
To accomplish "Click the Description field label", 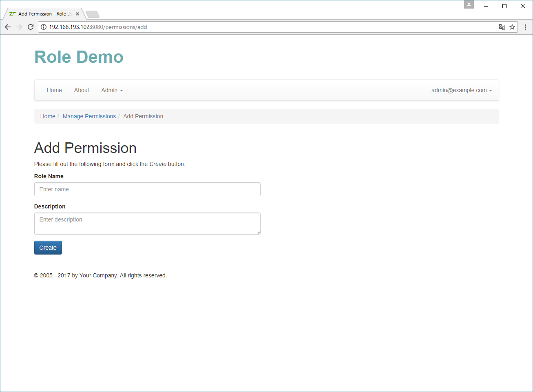I will [x=50, y=206].
